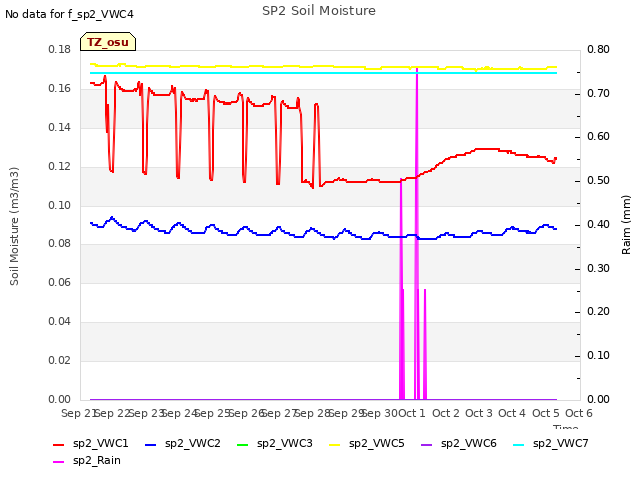Viewport: 640px width, 480px height.
Task: Click the green sp2_VWC3 legend color swatch
Action: [x=243, y=444]
